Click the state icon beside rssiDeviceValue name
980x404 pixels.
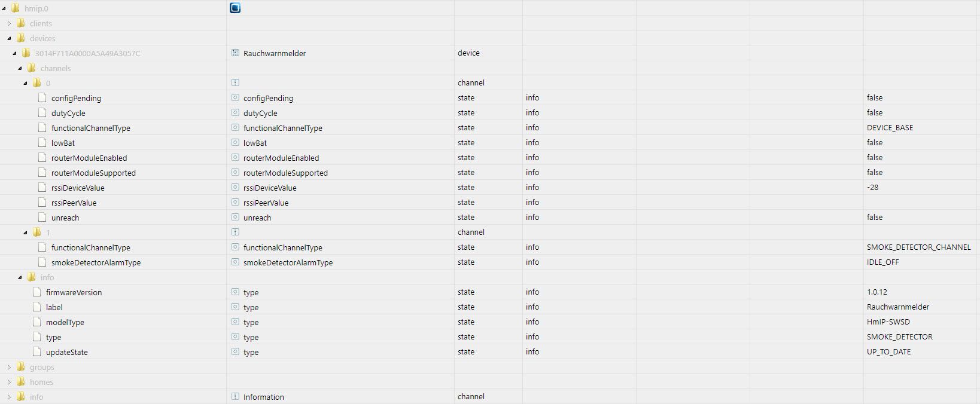[235, 188]
